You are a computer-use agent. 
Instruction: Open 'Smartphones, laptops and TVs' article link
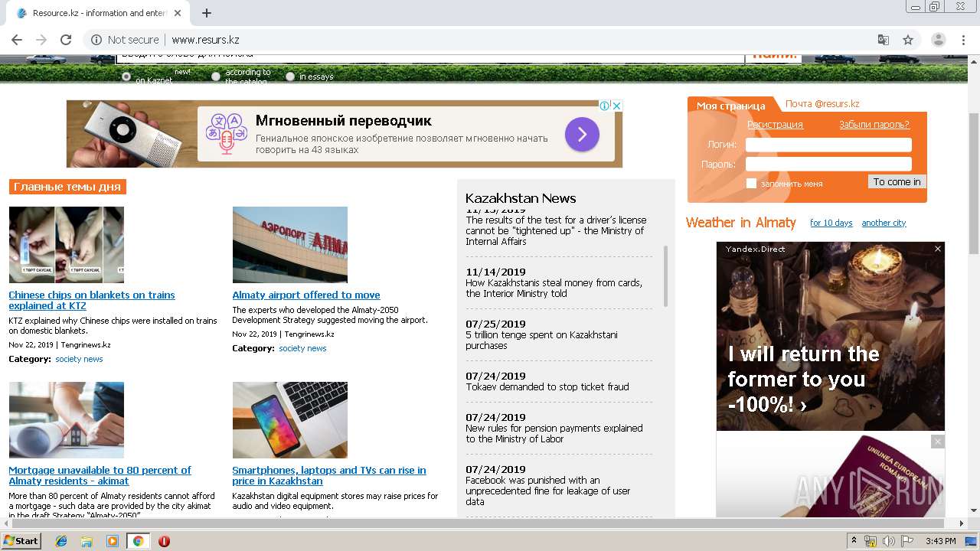pos(329,475)
